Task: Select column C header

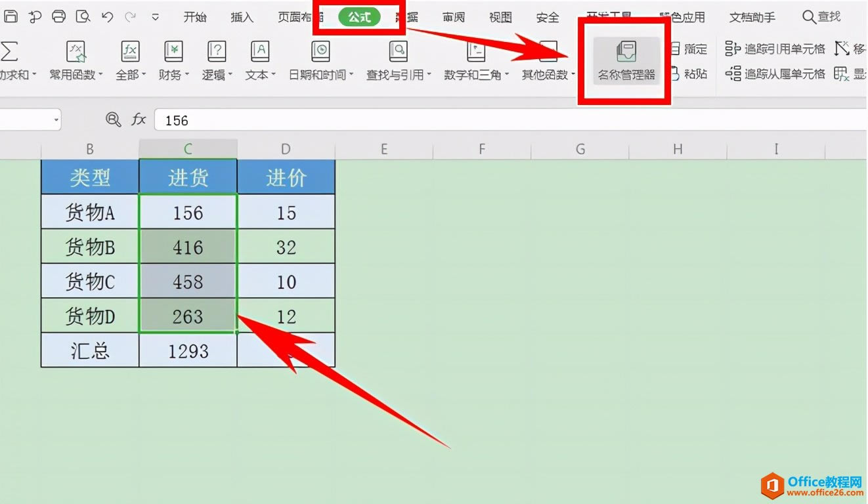Action: [188, 149]
